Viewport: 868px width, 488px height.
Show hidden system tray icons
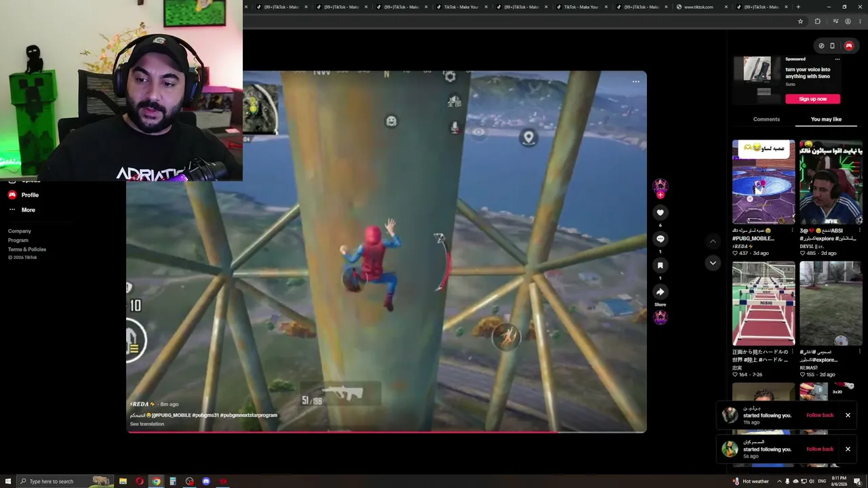[778, 481]
